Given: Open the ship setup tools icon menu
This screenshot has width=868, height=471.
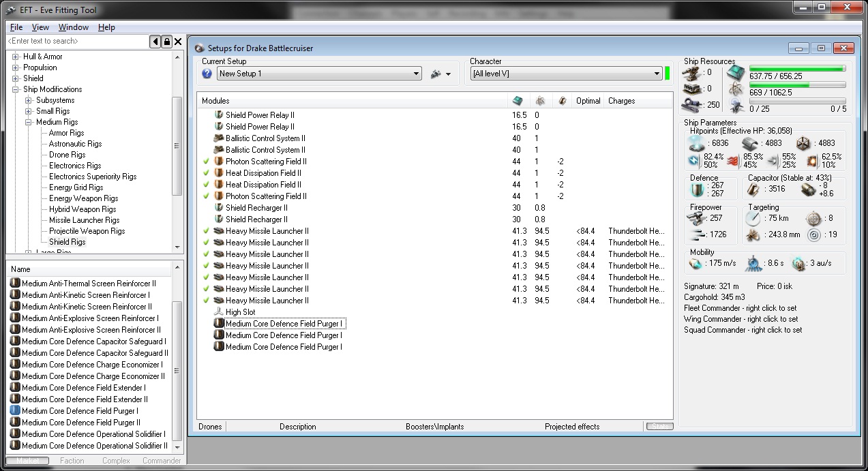Looking at the screenshot, I should [x=440, y=74].
